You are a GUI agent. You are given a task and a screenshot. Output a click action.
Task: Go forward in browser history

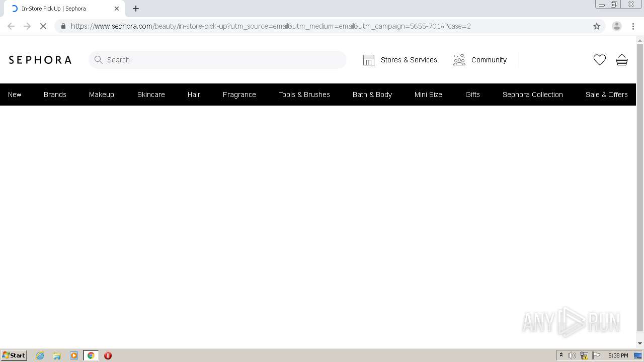point(27,26)
